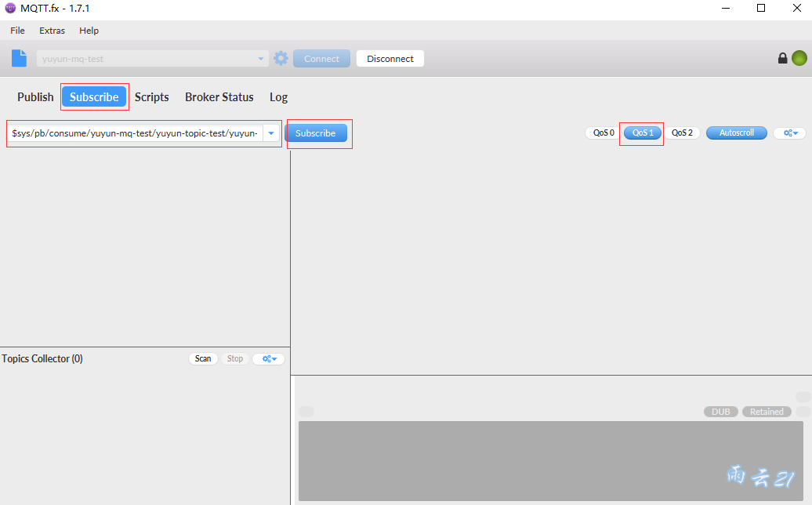Screen dimensions: 812x505
Task: Switch to the Publish tab
Action: pos(35,97)
